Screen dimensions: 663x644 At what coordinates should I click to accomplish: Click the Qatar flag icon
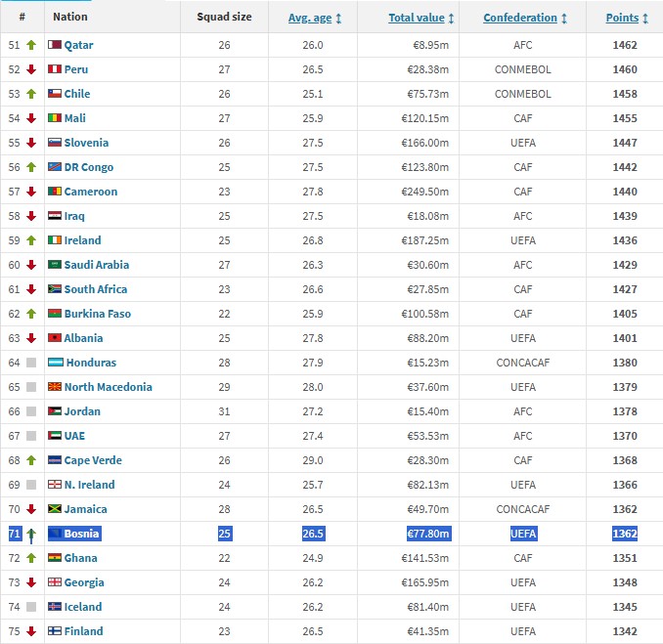[x=55, y=44]
